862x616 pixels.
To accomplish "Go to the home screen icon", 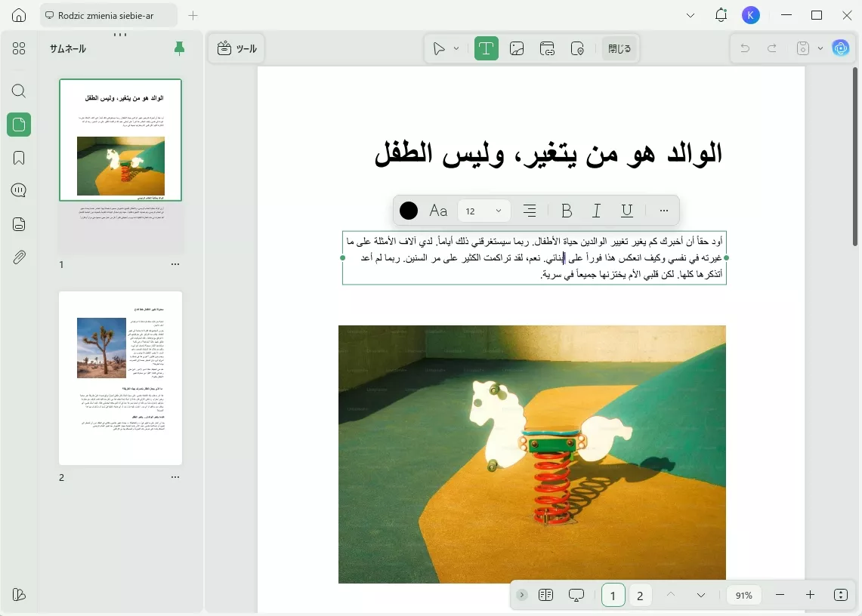I will pos(19,15).
